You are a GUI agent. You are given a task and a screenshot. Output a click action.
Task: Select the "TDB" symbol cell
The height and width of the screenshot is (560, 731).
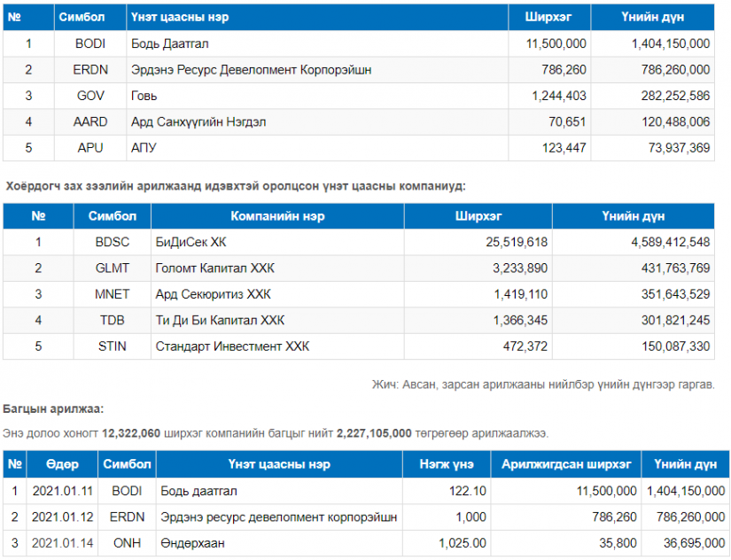click(x=113, y=321)
